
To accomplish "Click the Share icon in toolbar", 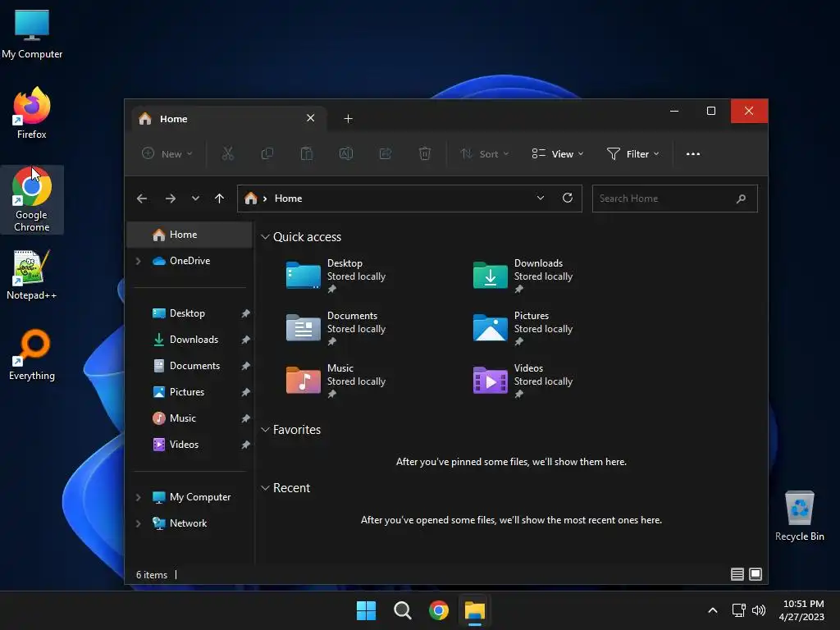I will (x=386, y=153).
